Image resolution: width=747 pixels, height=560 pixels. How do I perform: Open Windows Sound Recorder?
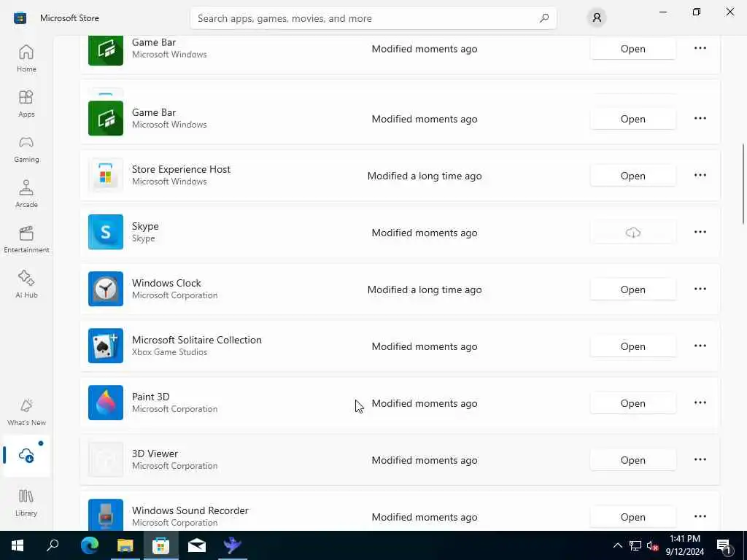pos(632,517)
